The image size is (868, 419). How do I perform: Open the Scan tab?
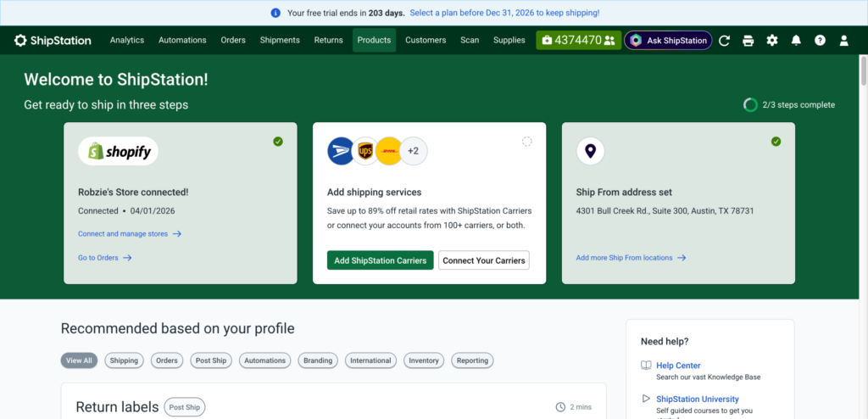tap(470, 41)
